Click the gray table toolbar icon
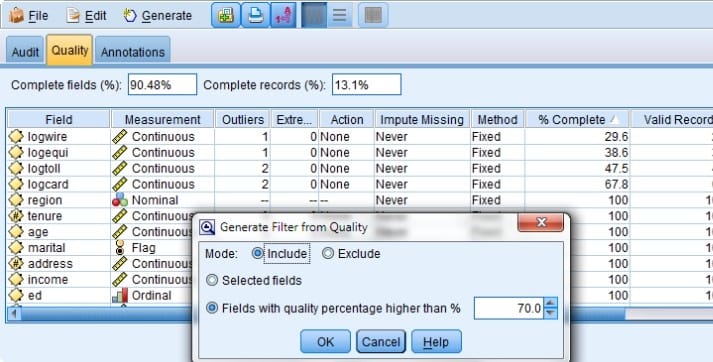Screen dimensions: 713x362 pos(373,15)
